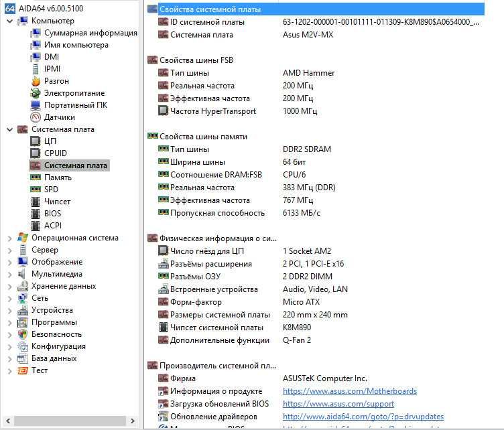Expand the Сервер branch
This screenshot has width=504, height=430.
[10, 250]
